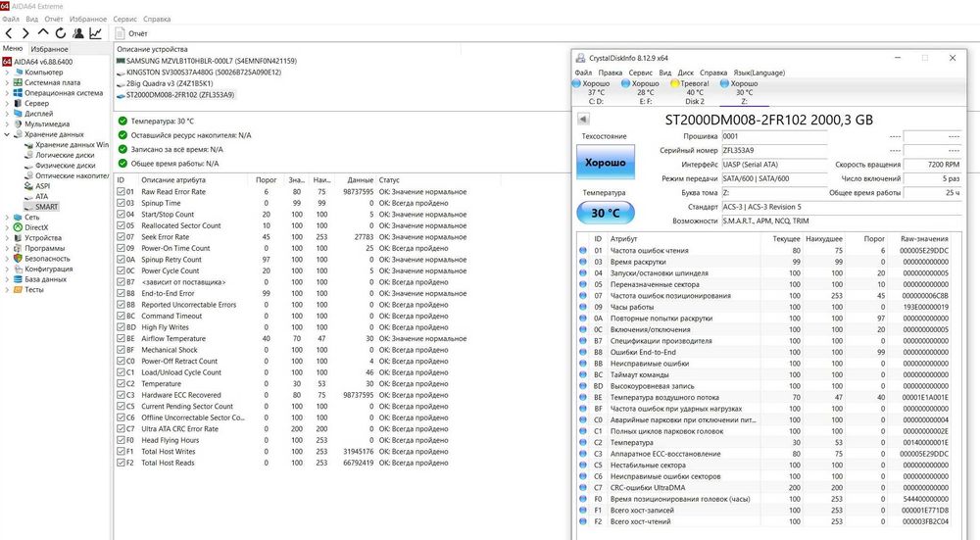Click the blue status dot for Часы работы
980x540 pixels.
pos(583,307)
